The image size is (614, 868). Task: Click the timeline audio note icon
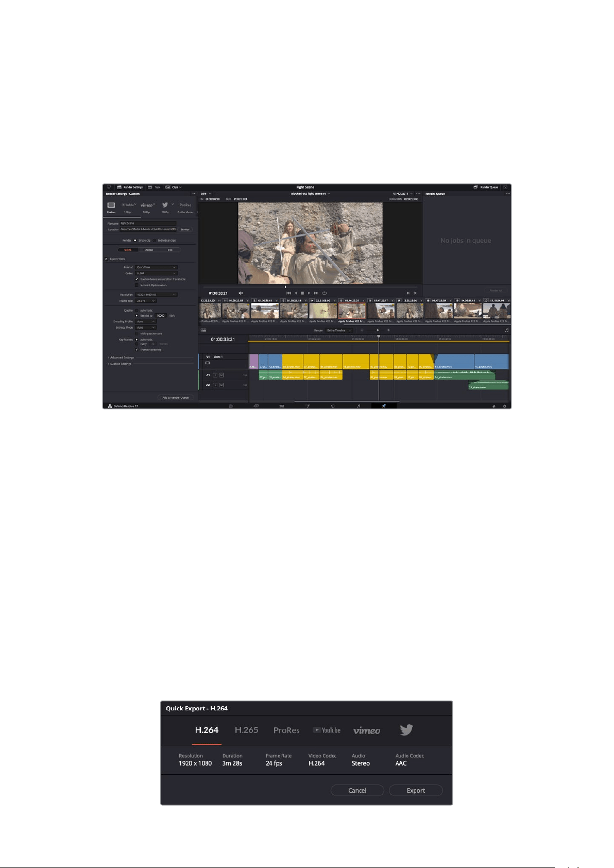coord(506,330)
